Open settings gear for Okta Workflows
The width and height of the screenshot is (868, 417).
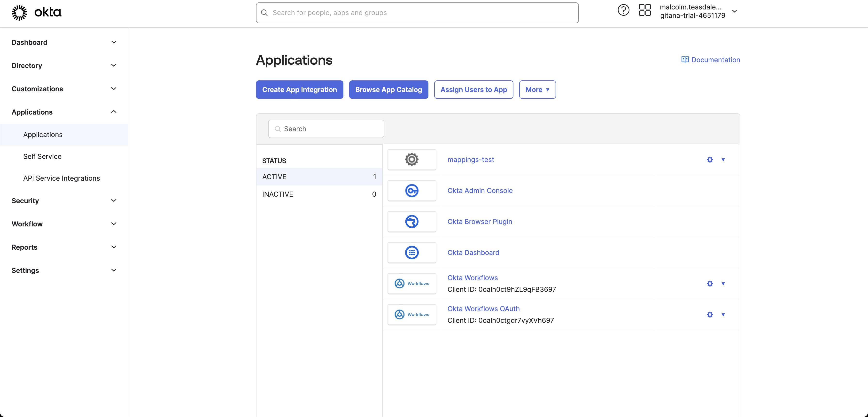[710, 284]
